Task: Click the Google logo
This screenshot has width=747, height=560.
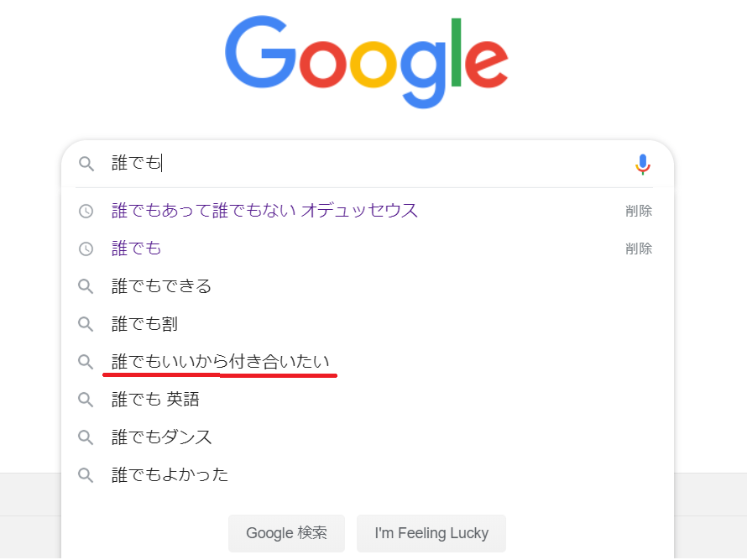Action: [366, 60]
